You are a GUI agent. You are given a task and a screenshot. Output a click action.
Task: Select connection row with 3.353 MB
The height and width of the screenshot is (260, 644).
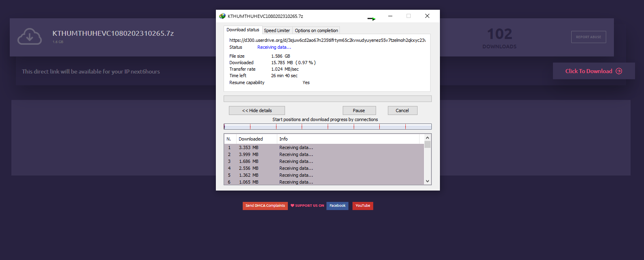click(x=324, y=147)
